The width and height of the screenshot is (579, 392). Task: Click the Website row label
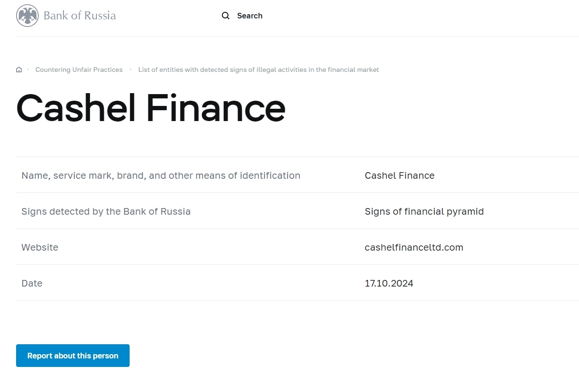click(40, 247)
